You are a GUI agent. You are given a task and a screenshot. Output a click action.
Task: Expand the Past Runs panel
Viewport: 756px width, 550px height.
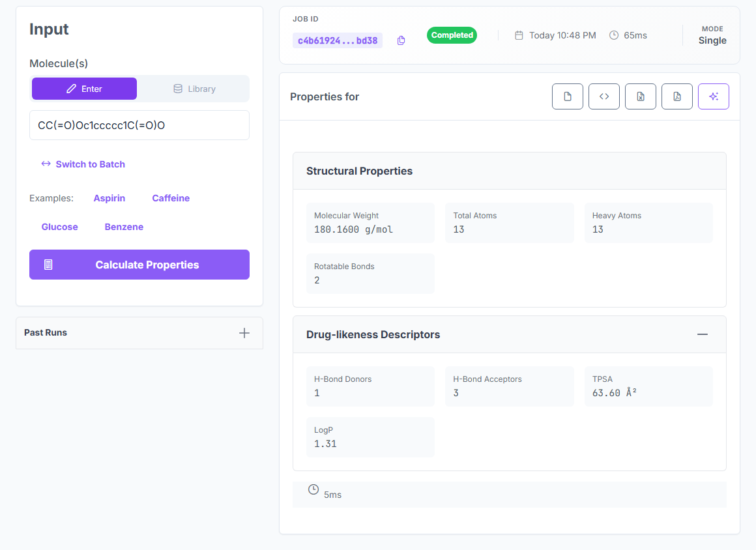pyautogui.click(x=244, y=333)
